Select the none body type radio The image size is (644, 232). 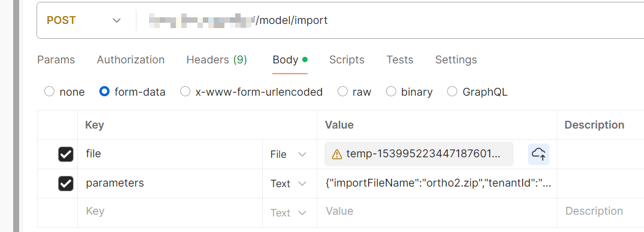click(x=49, y=91)
